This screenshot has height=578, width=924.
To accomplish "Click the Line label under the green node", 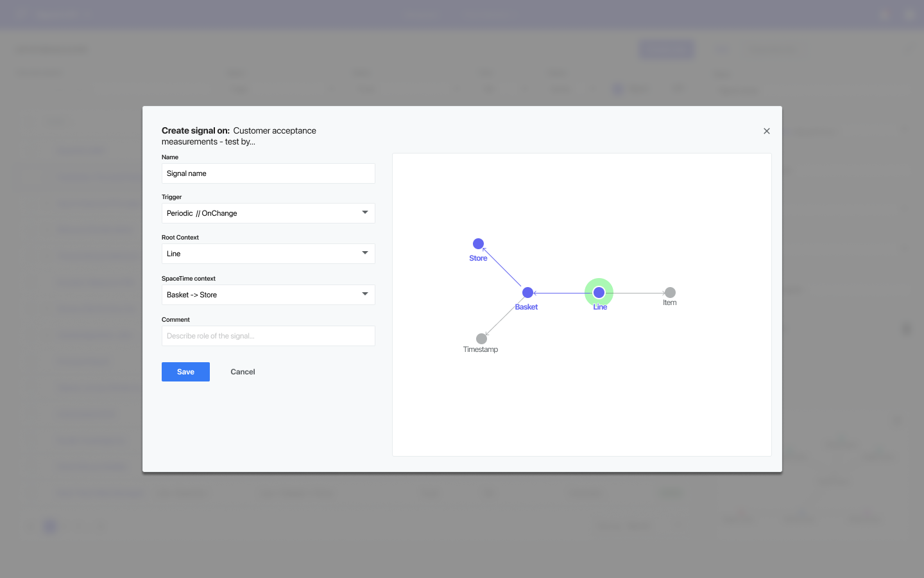I will [600, 307].
